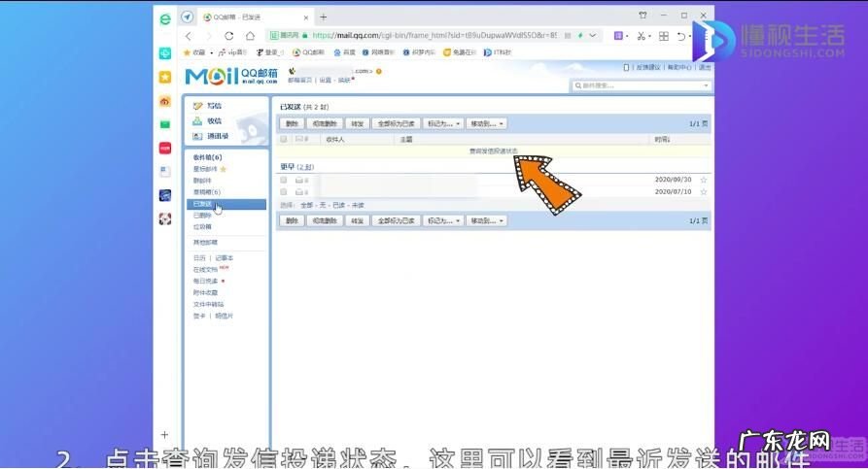Screen dimensions: 868x469
Task: Click the browser home icon
Action: [250, 36]
